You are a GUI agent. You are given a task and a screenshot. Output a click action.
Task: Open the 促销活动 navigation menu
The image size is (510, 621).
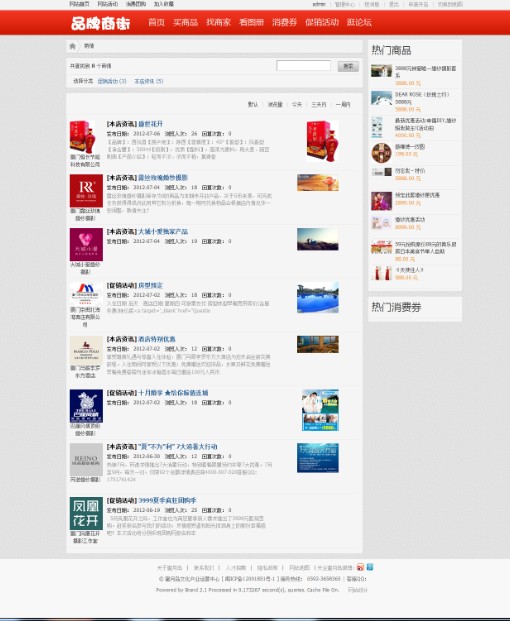[322, 22]
